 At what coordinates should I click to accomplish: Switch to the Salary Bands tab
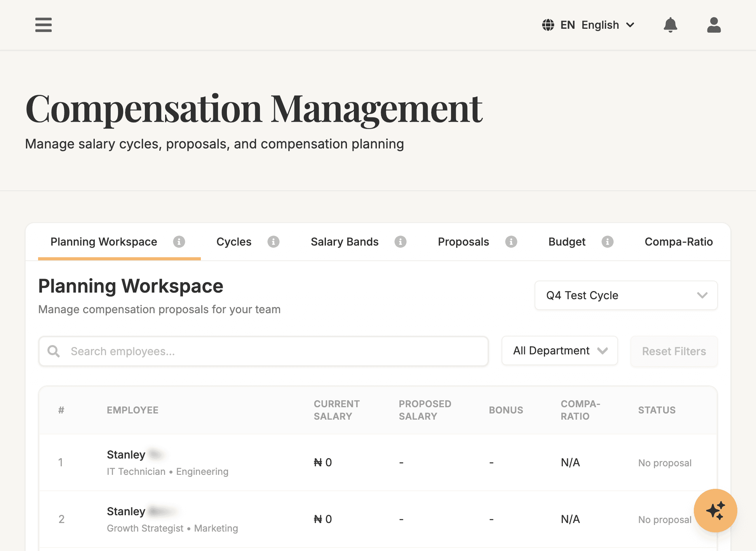[x=345, y=242]
